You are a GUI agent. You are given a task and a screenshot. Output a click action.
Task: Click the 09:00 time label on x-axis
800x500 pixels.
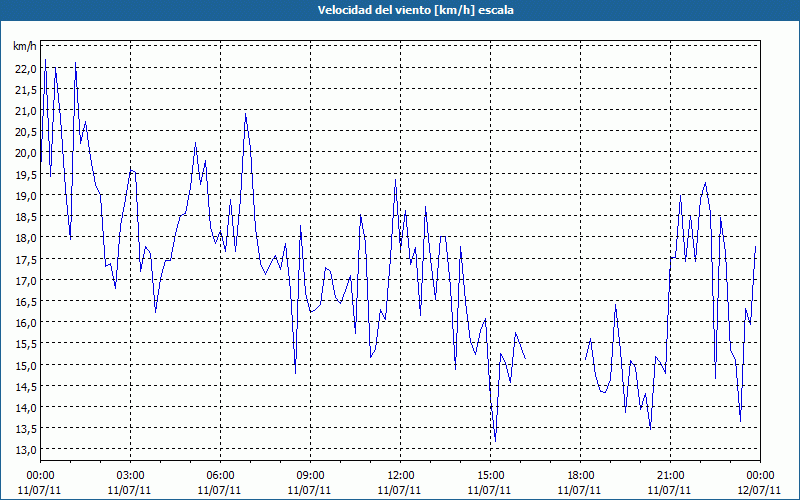coord(310,475)
